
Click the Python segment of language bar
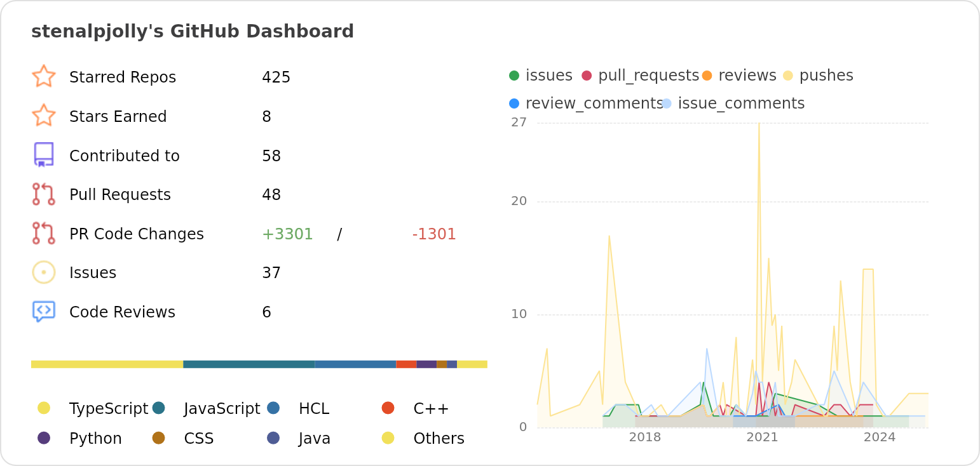pos(426,364)
